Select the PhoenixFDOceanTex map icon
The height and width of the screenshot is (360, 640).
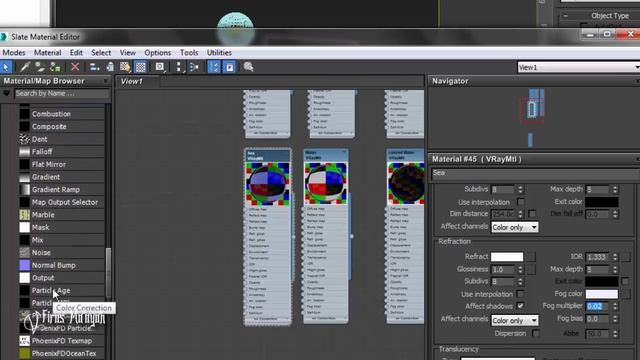click(24, 353)
